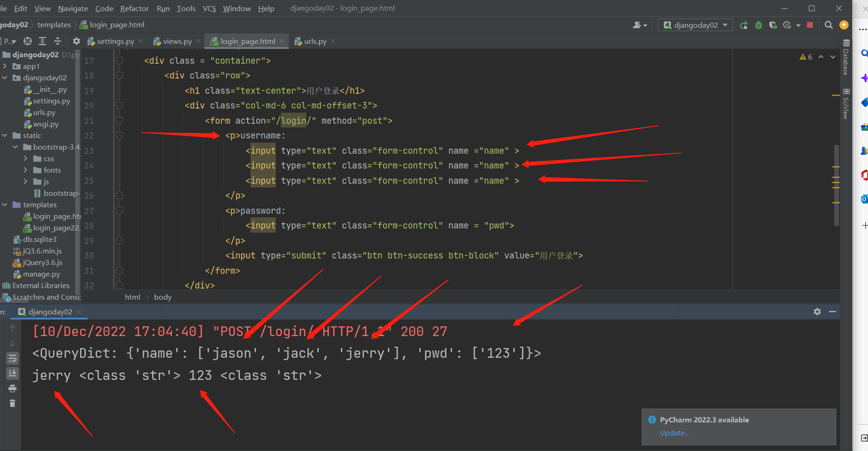The width and height of the screenshot is (868, 451).
Task: Open the Refactor menu
Action: [x=135, y=8]
